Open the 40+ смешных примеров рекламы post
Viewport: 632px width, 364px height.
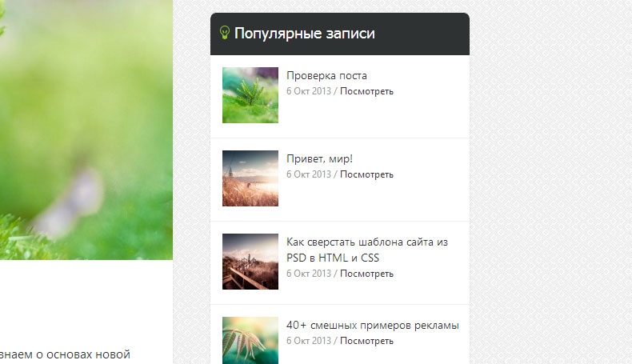point(372,326)
